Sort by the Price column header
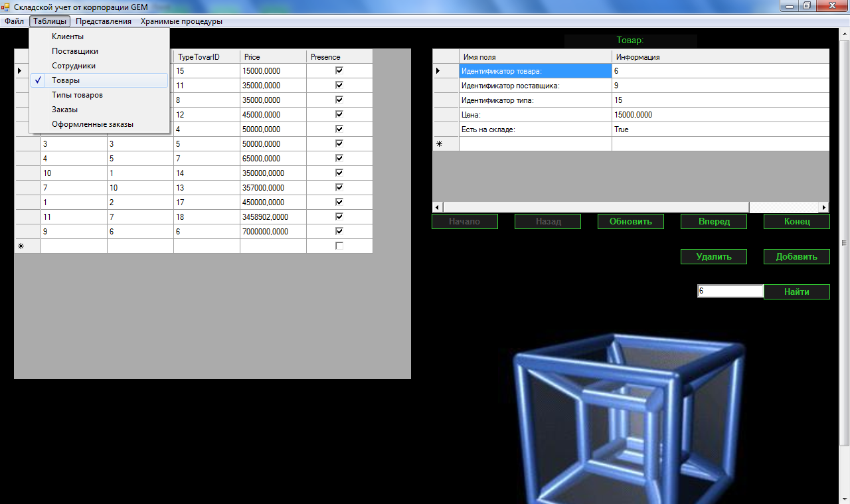Image resolution: width=850 pixels, height=504 pixels. [x=273, y=57]
